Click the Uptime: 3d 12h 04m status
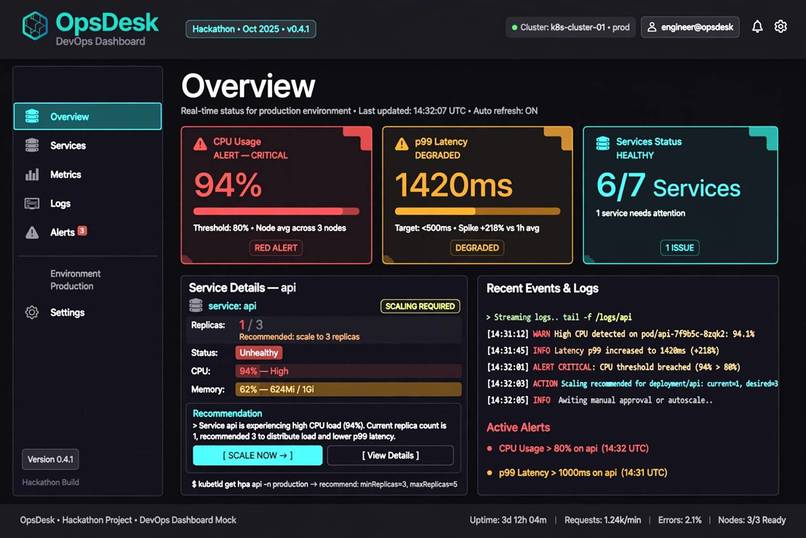Image resolution: width=806 pixels, height=538 pixels. tap(508, 520)
